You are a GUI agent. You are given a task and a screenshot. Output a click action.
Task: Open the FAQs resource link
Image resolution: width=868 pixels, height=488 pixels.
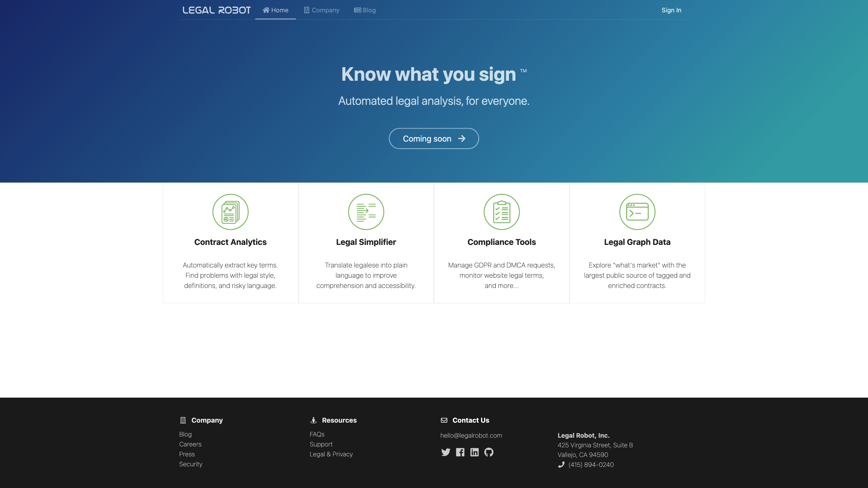(317, 434)
